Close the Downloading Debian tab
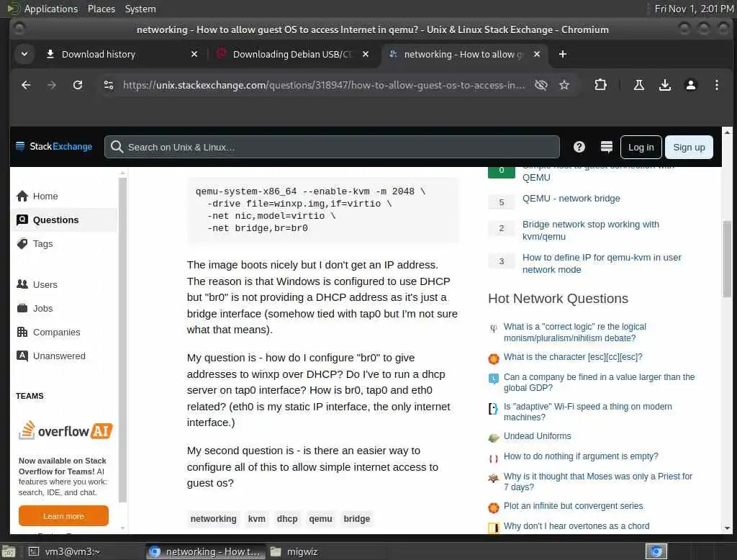 (x=365, y=54)
